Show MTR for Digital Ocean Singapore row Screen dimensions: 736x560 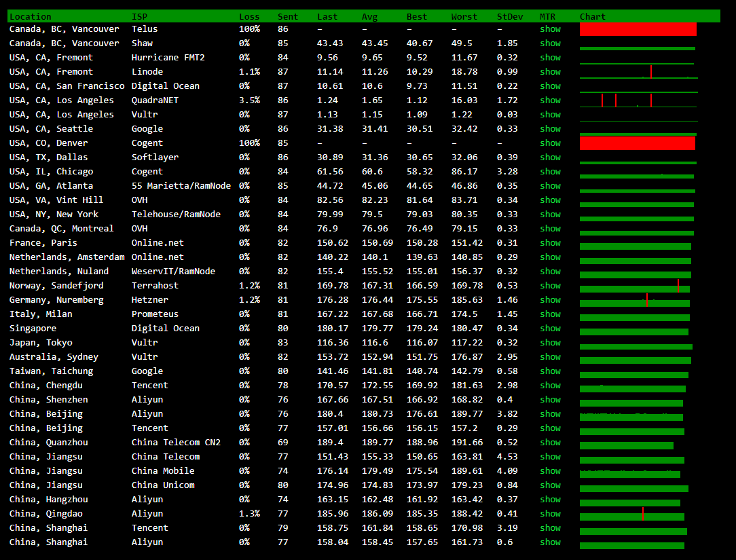tap(550, 329)
